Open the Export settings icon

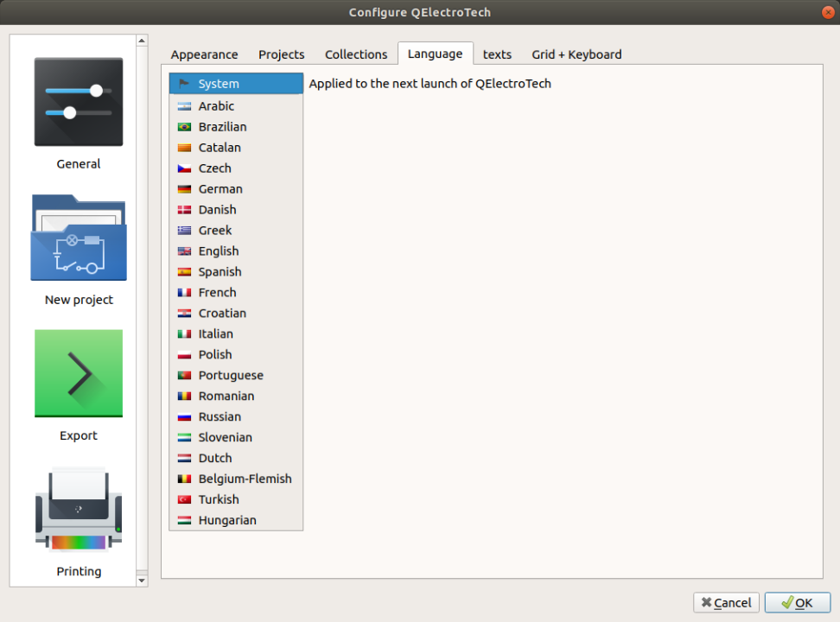pyautogui.click(x=79, y=373)
